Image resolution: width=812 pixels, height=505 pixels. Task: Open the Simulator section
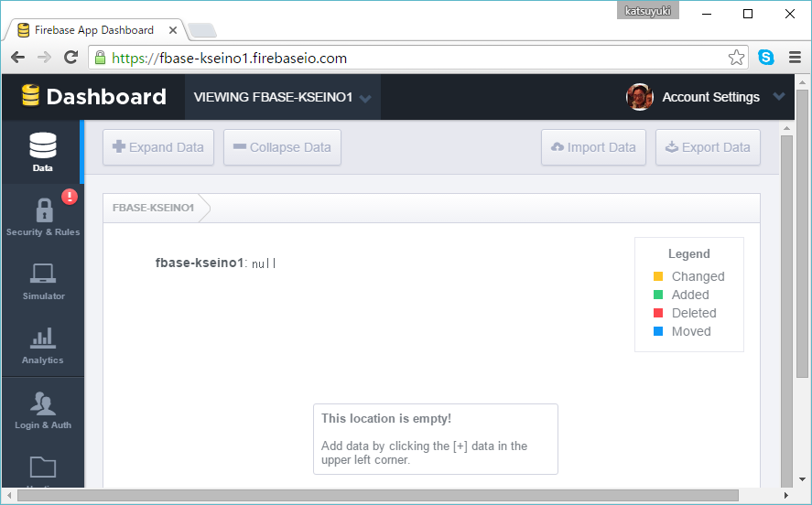[x=43, y=281]
